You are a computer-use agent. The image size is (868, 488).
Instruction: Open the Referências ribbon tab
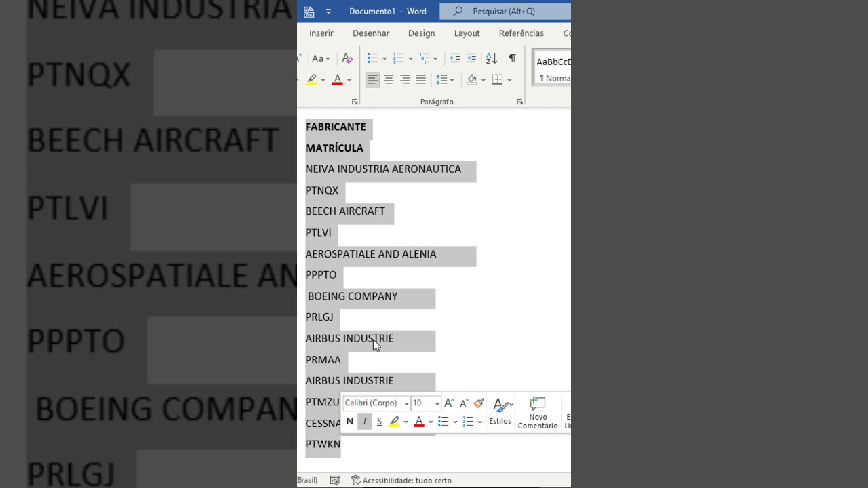tap(521, 33)
